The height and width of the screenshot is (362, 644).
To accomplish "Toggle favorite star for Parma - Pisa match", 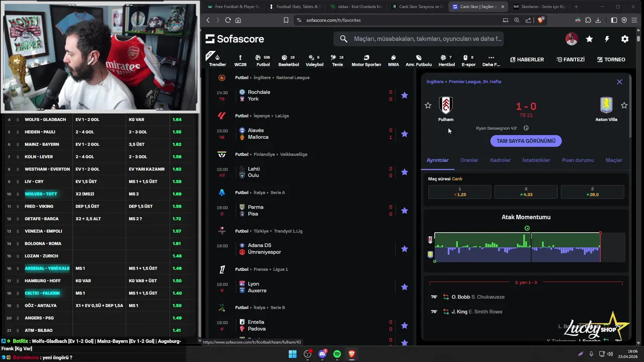I will (405, 210).
